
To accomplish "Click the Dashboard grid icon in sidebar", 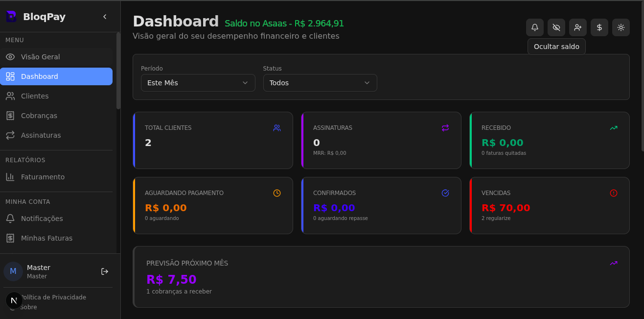I will coord(10,76).
